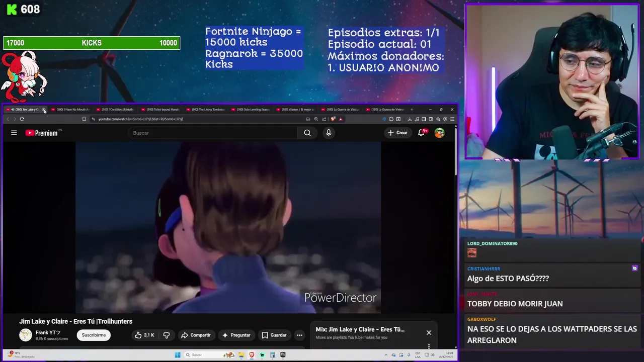Click the video player area
The width and height of the screenshot is (644, 362).
coord(228,227)
